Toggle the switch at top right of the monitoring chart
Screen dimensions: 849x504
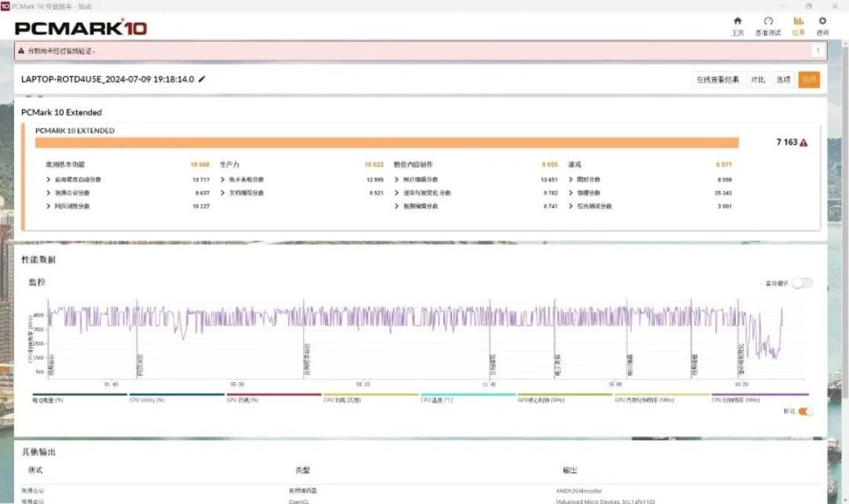(x=802, y=283)
